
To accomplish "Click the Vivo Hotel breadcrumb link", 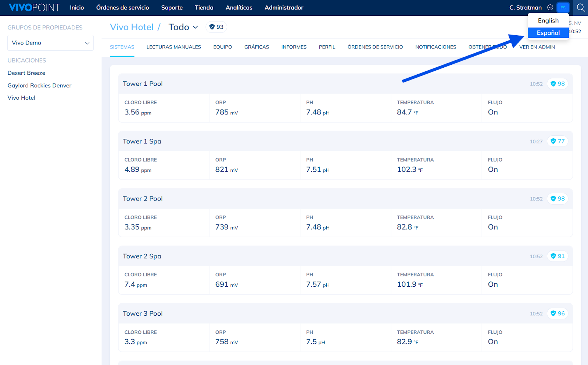I will 132,27.
